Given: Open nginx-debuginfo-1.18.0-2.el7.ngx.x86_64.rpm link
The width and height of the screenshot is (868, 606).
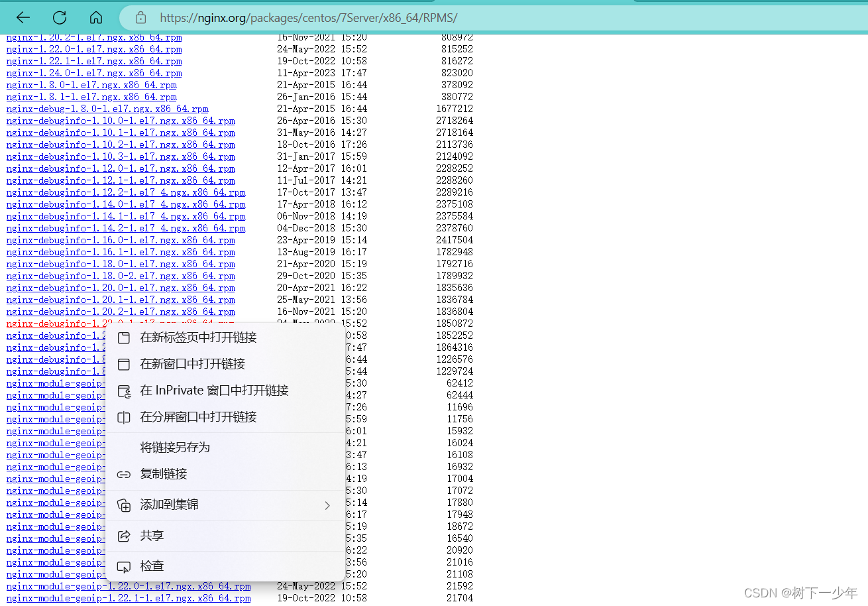Looking at the screenshot, I should [x=121, y=276].
